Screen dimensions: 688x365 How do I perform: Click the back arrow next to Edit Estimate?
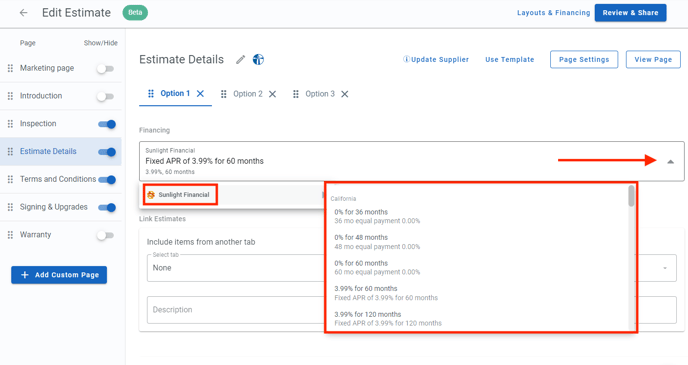[23, 13]
